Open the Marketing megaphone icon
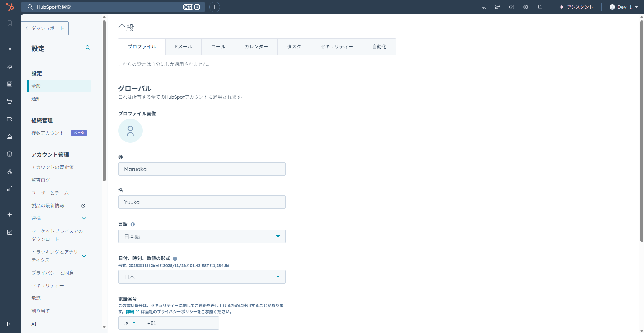The width and height of the screenshot is (644, 333). click(10, 67)
